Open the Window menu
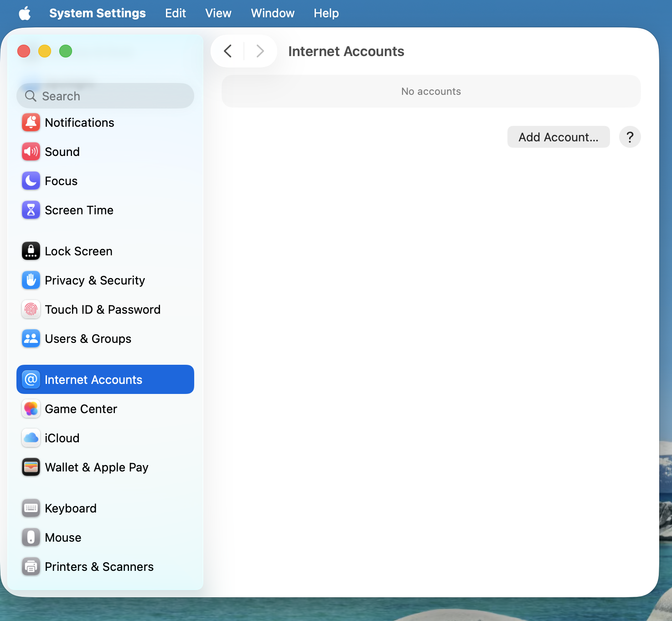Screen dimensions: 672x621 [x=272, y=13]
